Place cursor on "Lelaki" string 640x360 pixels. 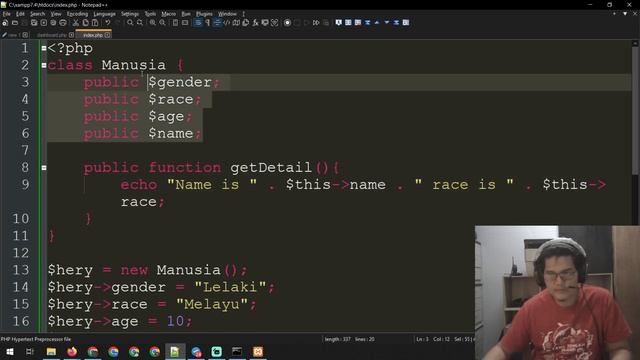[230, 287]
